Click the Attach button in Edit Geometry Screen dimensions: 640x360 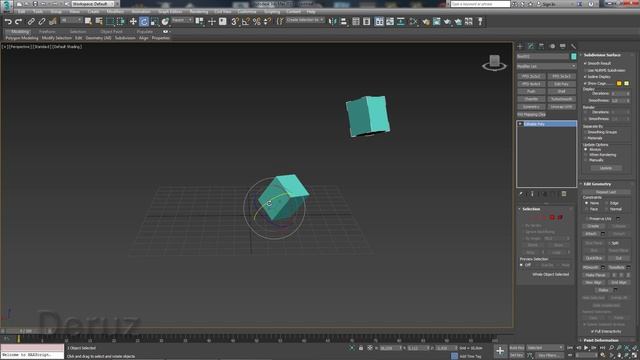[591, 234]
